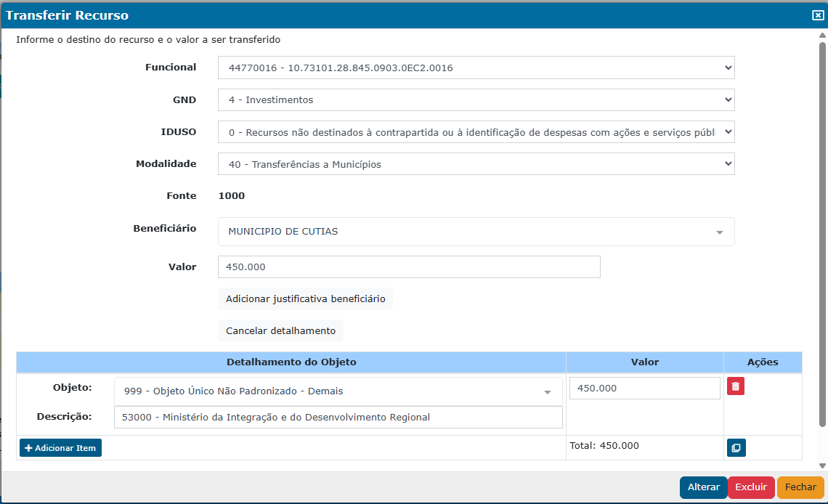Click the copy icon beside Total
Viewport: 828px width, 504px height.
click(x=736, y=448)
